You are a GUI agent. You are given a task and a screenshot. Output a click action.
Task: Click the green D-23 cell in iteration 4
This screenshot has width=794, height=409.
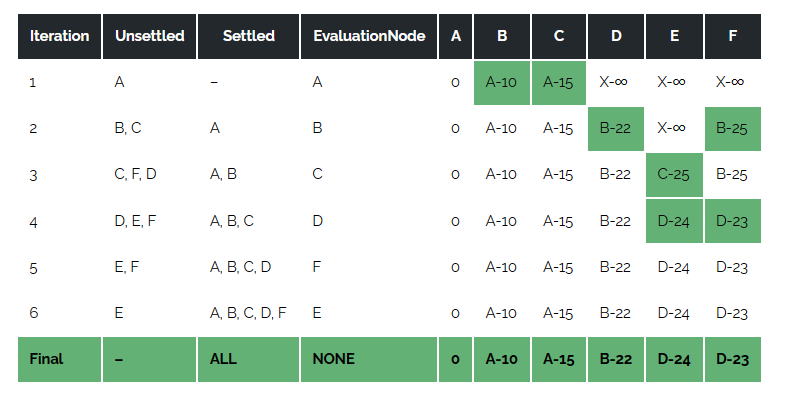[x=733, y=221]
